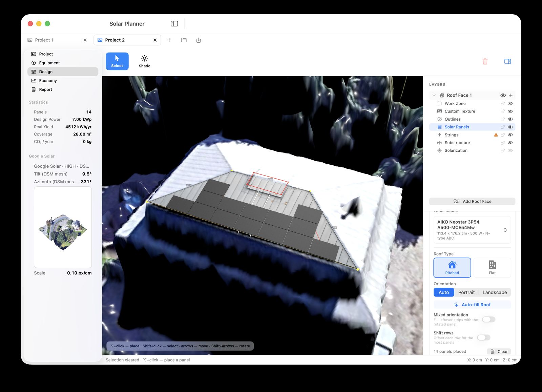Select the Substructure layer

click(472, 143)
